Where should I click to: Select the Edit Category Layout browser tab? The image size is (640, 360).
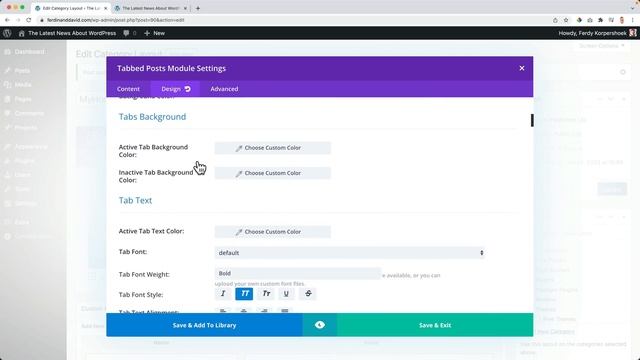coord(71,8)
